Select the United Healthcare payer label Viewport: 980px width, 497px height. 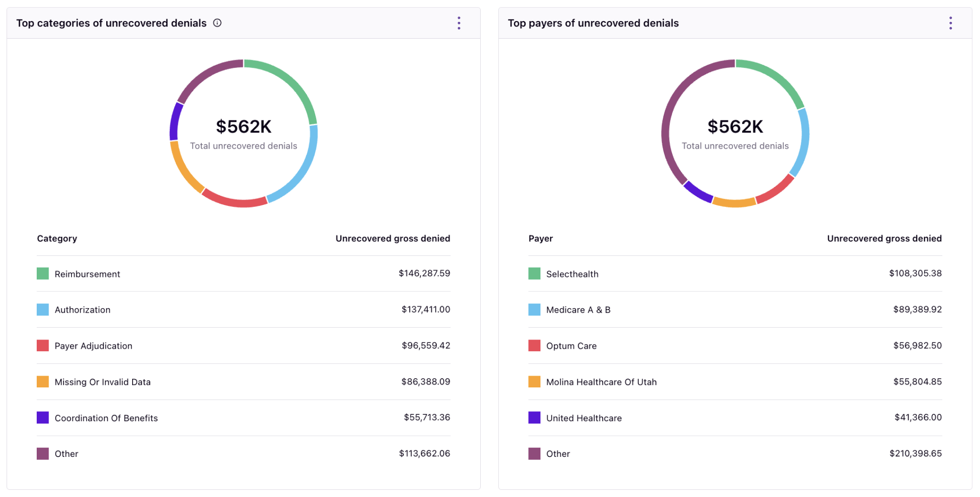(x=584, y=418)
